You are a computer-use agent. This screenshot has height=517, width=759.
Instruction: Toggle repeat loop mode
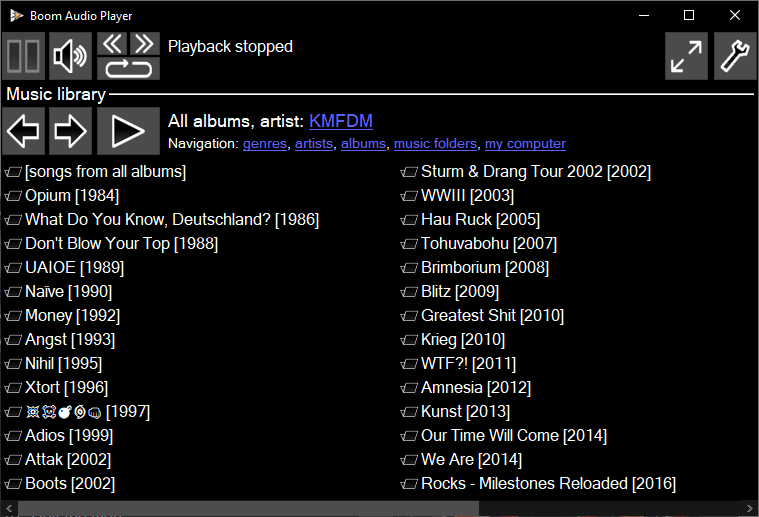pos(128,68)
